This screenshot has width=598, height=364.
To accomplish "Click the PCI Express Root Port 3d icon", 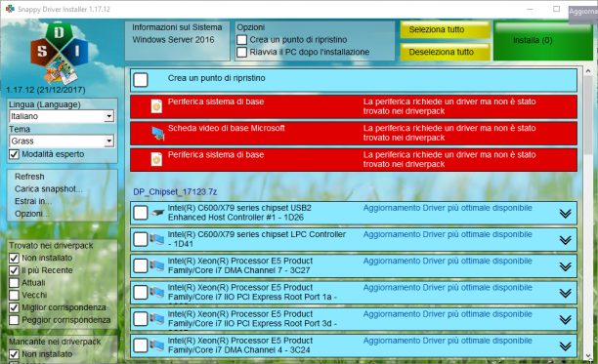I will click(156, 319).
